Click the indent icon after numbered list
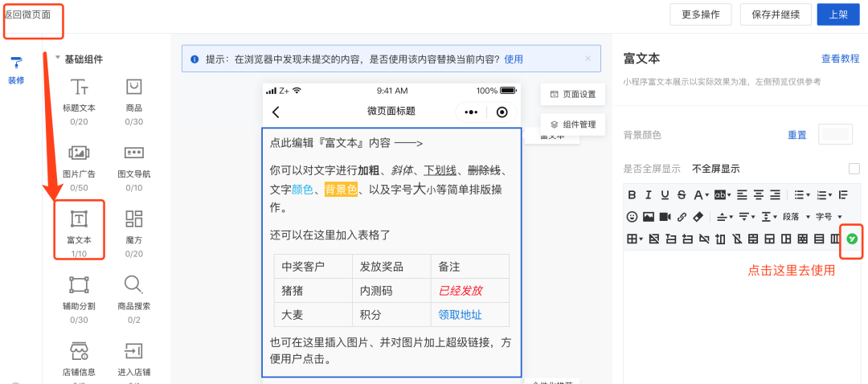 point(843,194)
